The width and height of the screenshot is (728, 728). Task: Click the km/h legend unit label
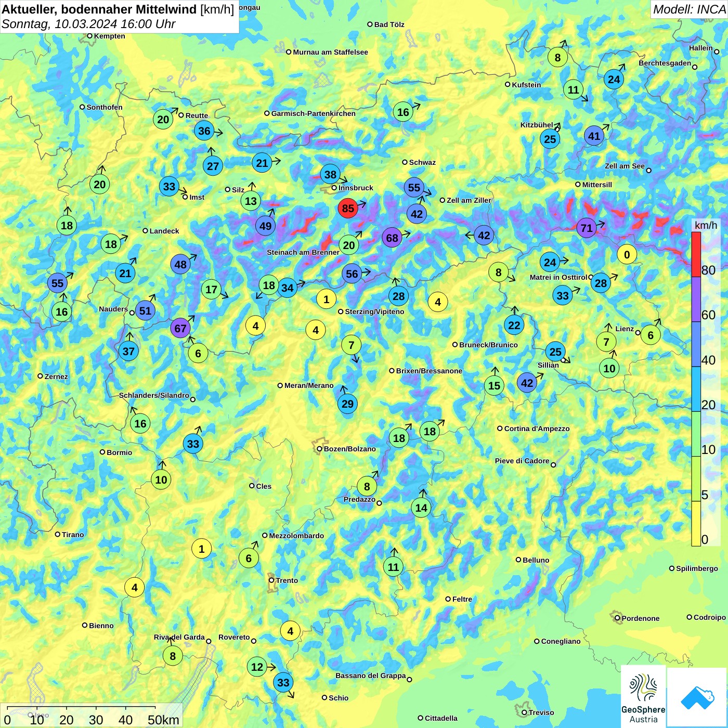(x=706, y=225)
